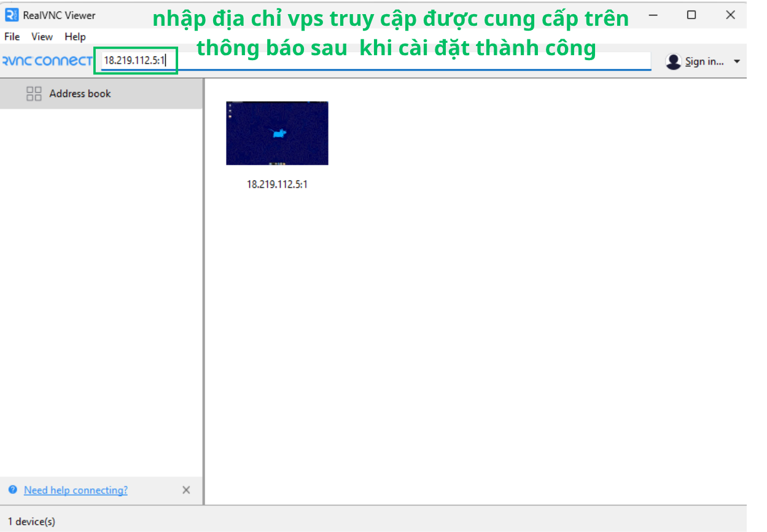Click the RealVNC Viewer title bar app icon
Screen dimensions: 767x532
[11, 15]
